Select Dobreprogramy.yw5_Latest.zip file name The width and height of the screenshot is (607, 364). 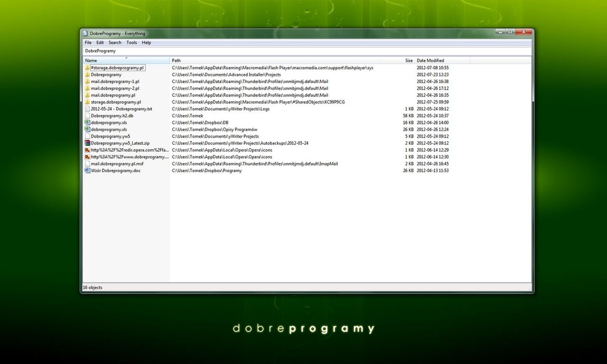tap(121, 143)
